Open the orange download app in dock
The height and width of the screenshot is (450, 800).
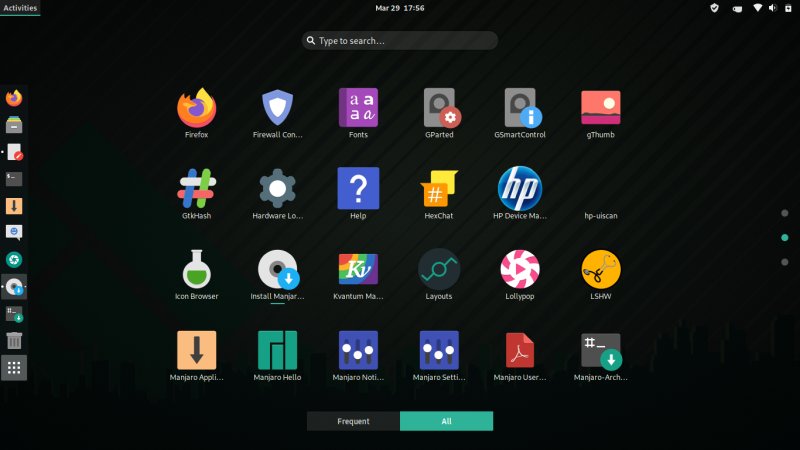14,206
